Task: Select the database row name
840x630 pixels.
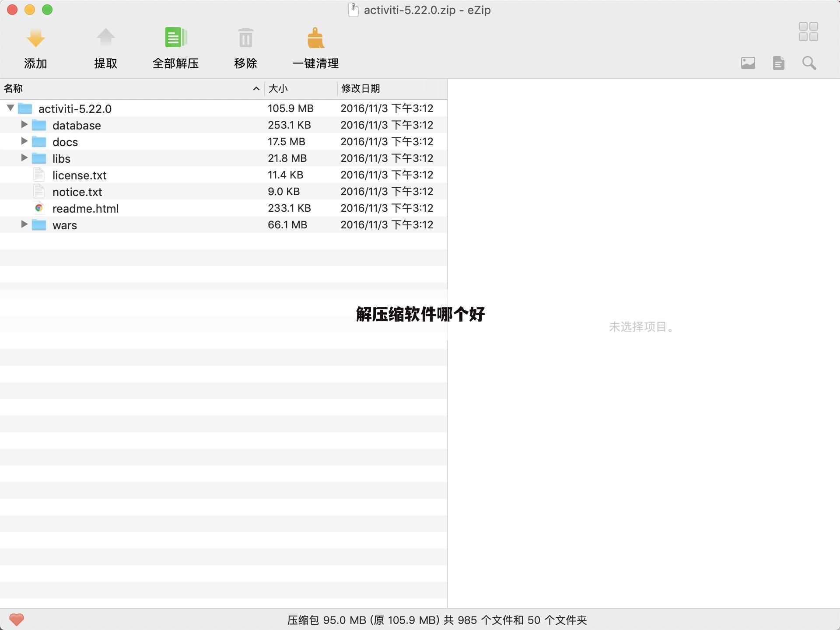Action: click(77, 125)
